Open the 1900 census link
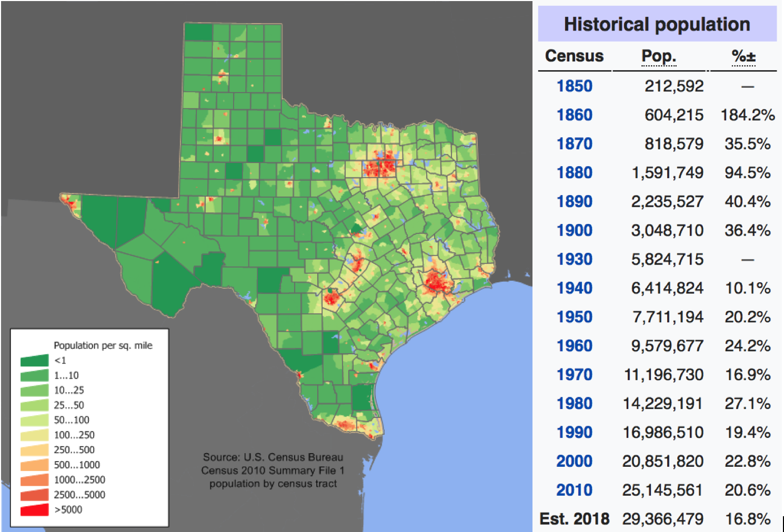 pos(574,231)
